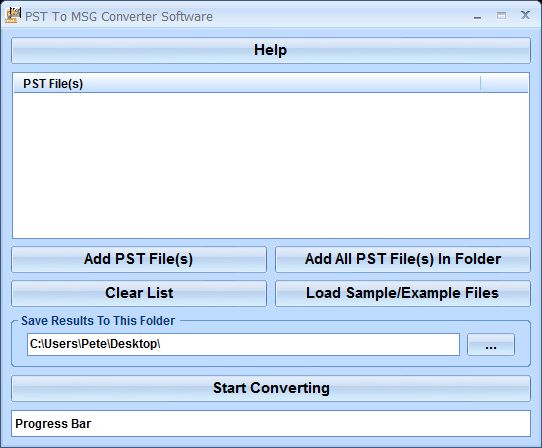The width and height of the screenshot is (542, 448).
Task: Minimize the converter window
Action: click(x=478, y=16)
